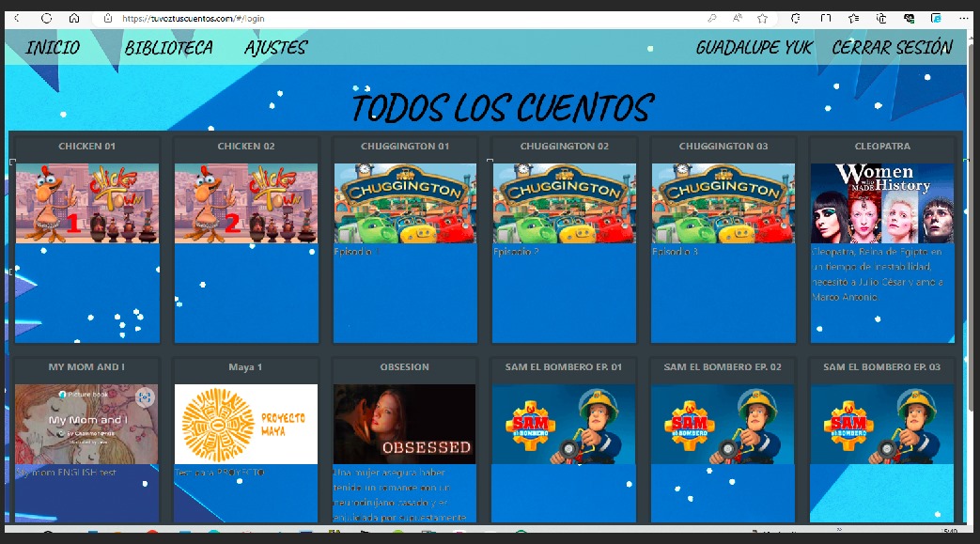
Task: Open saved passwords key icon
Action: click(x=711, y=18)
